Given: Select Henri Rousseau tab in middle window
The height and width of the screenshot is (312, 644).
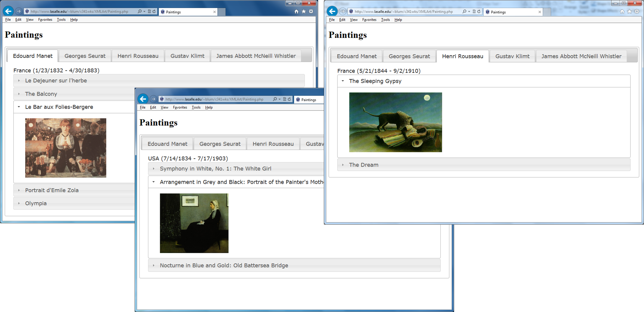Looking at the screenshot, I should (273, 144).
